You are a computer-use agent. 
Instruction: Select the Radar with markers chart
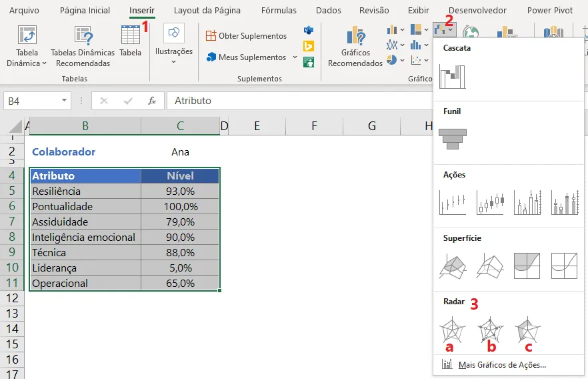click(x=490, y=330)
